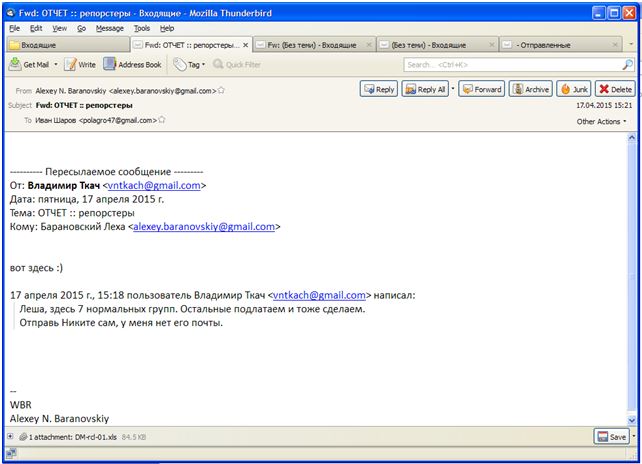The image size is (642, 464).
Task: Reply to this message
Action: pyautogui.click(x=378, y=89)
